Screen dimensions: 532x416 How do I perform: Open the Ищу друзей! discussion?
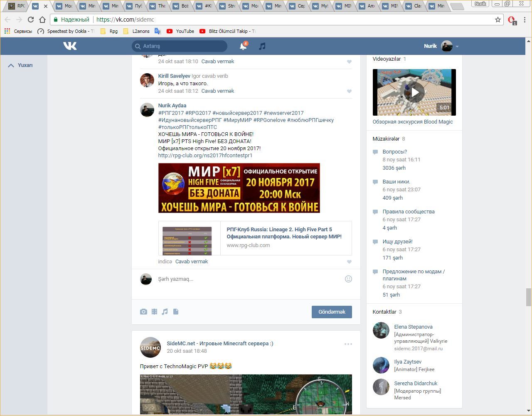point(398,242)
